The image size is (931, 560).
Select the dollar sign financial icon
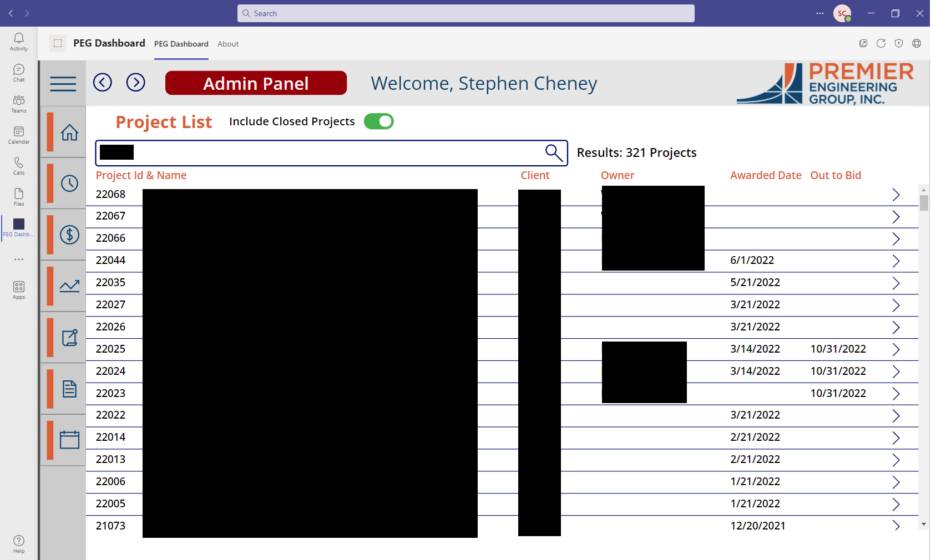pyautogui.click(x=70, y=235)
